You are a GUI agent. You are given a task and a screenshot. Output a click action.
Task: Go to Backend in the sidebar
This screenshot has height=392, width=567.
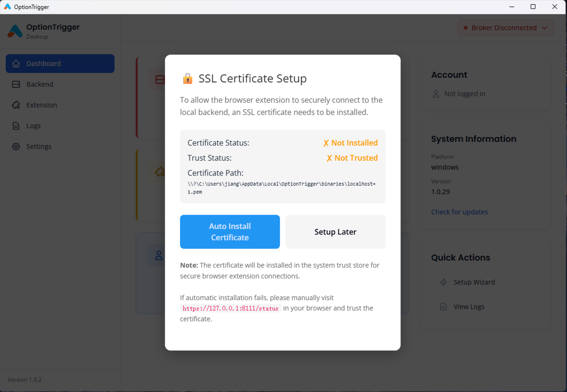click(x=60, y=84)
